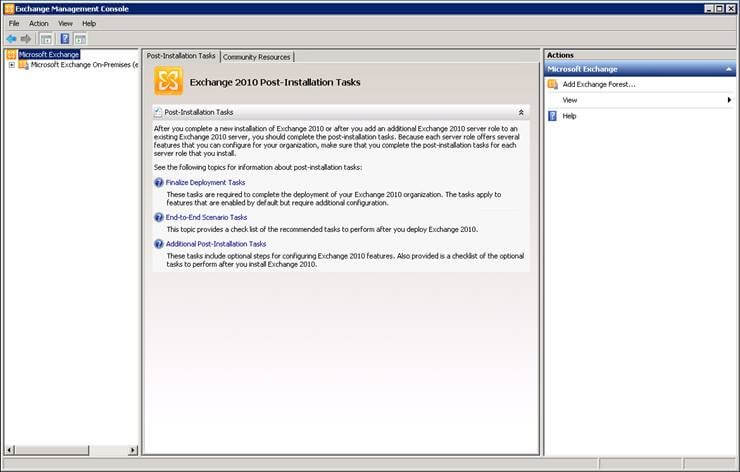Screen dimensions: 740x472
Task: Click the tree pane horizontal scrollbar thumb
Action: (52, 450)
